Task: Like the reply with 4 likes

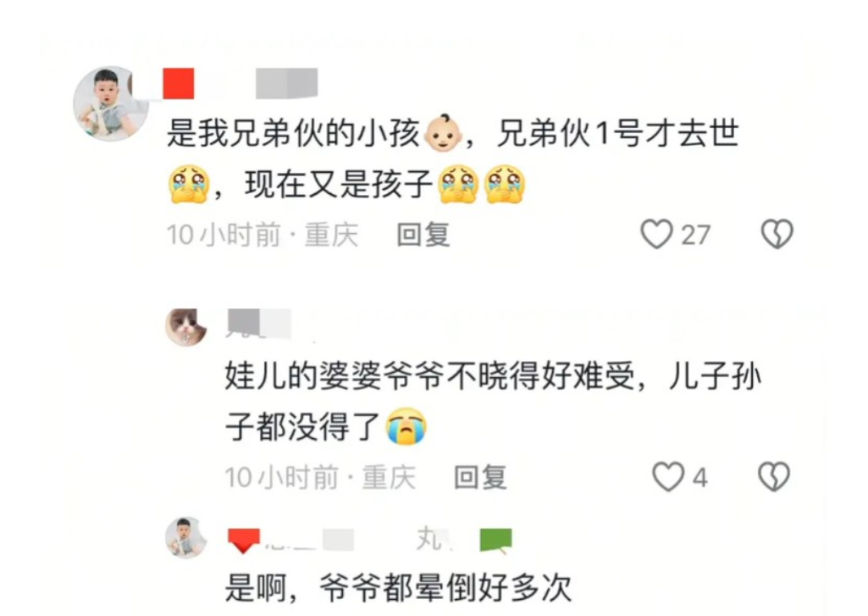Action: click(668, 477)
